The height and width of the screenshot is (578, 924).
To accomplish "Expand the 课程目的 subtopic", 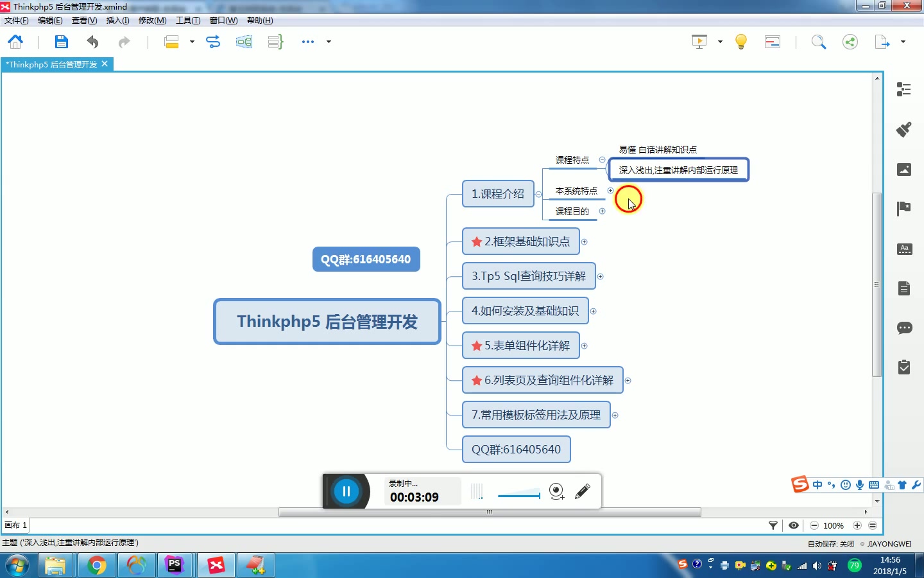I will pyautogui.click(x=602, y=211).
